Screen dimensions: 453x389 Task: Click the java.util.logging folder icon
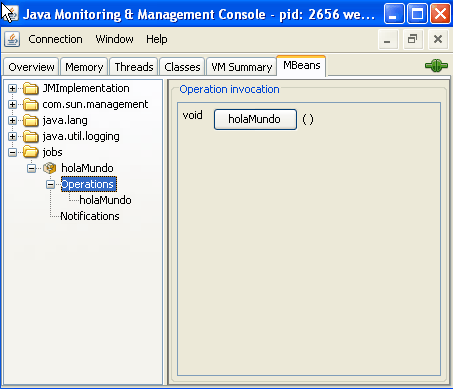(x=31, y=136)
